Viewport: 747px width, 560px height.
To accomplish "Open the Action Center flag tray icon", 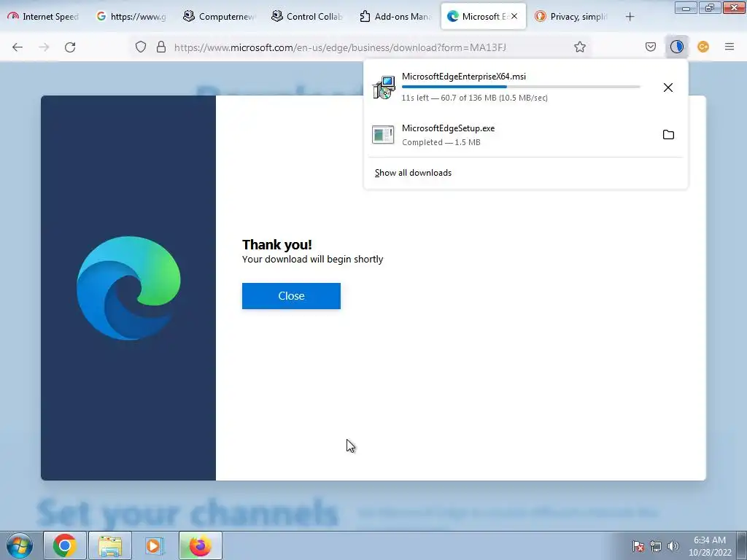I will 638,546.
